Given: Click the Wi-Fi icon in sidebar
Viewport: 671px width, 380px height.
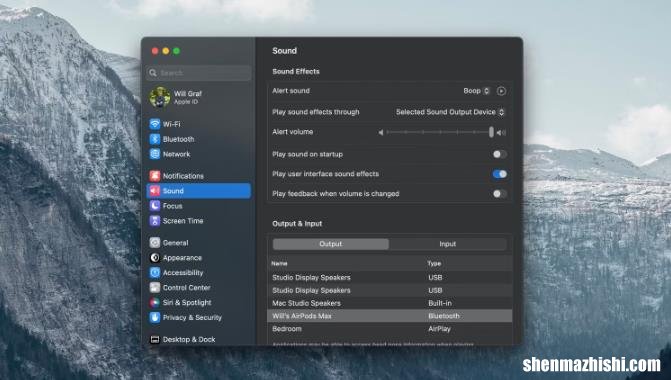Looking at the screenshot, I should 155,124.
